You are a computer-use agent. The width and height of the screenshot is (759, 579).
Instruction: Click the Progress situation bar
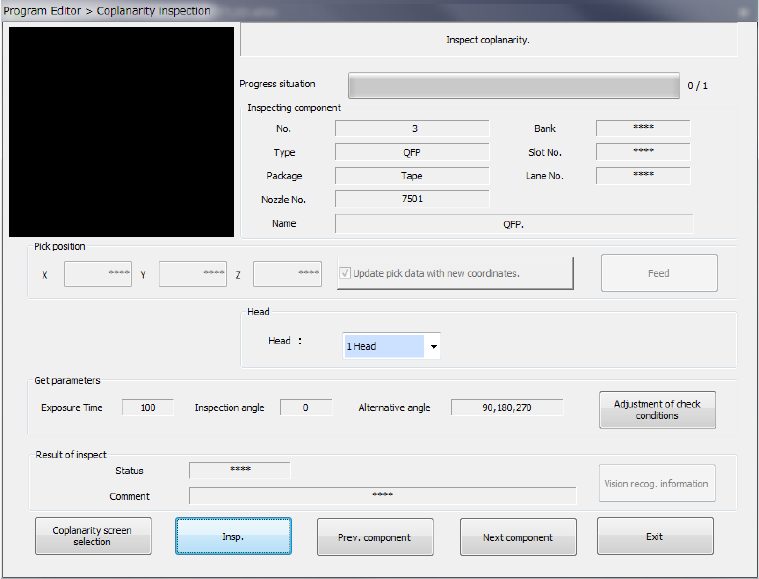point(513,85)
